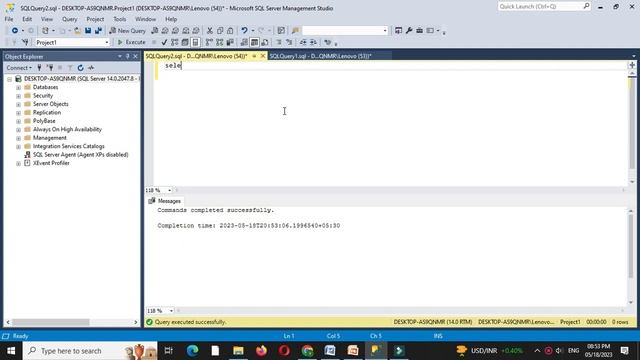This screenshot has height=360, width=640.
Task: Select the Messages results tab
Action: [165, 201]
